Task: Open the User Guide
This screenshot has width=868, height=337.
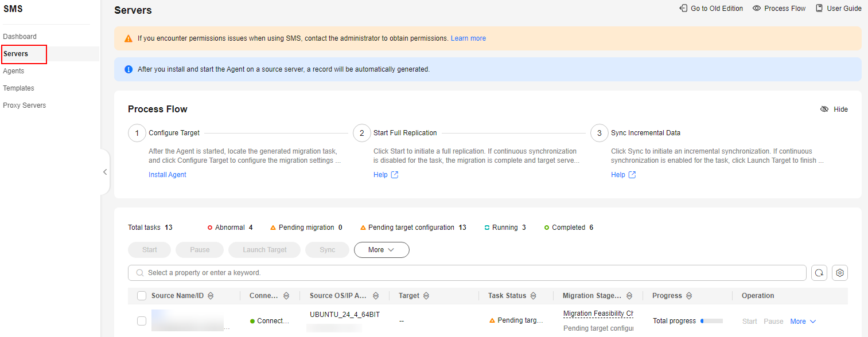Action: pyautogui.click(x=839, y=9)
